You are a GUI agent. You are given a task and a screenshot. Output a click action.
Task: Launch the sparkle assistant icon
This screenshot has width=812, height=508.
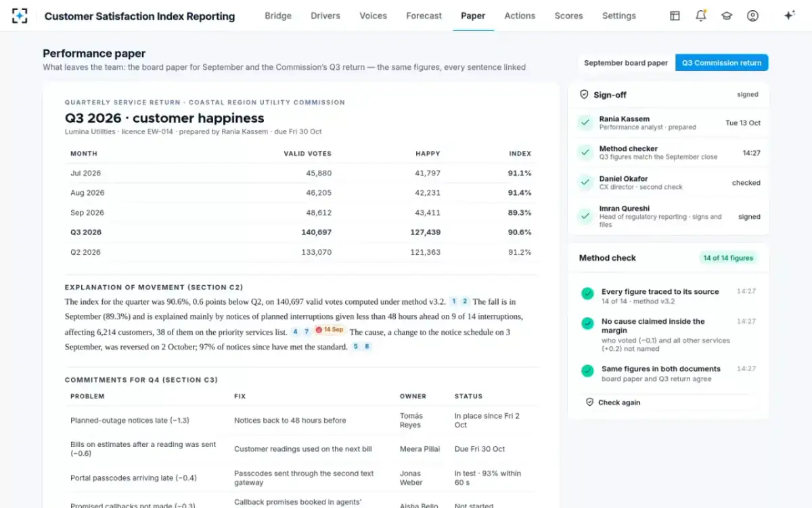789,16
